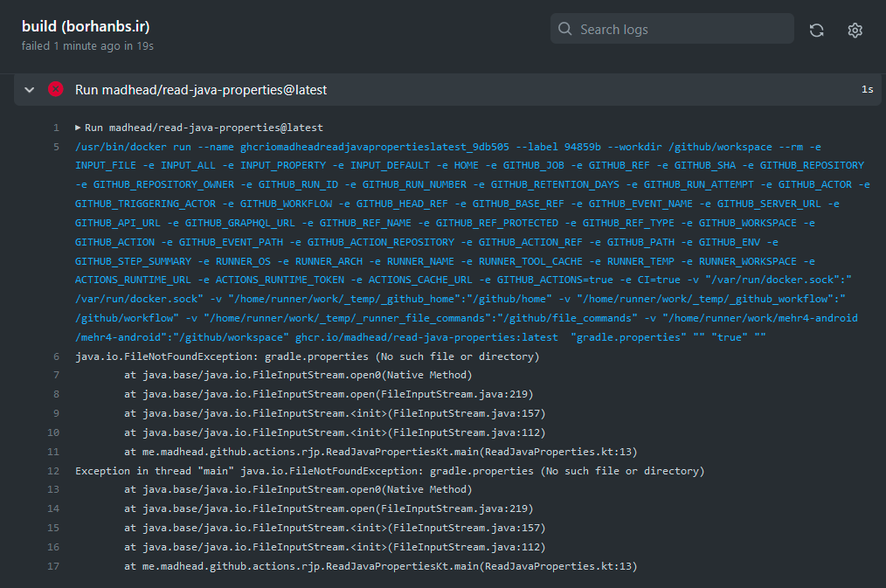Click 'Exception in thread "main"' line text
This screenshot has width=886, height=588.
click(x=390, y=471)
